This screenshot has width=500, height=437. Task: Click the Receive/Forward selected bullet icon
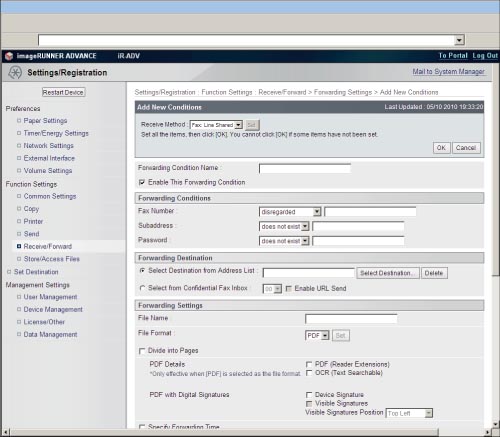tap(19, 246)
